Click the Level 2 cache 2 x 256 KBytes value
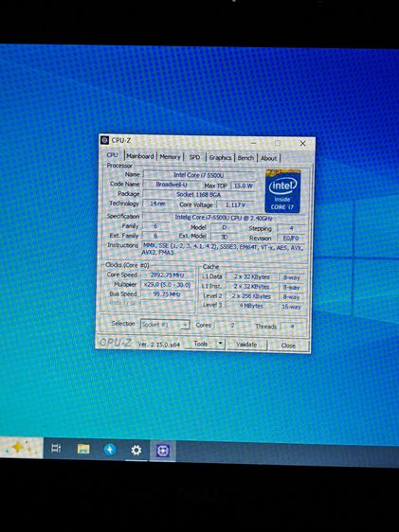Viewport: 399px width, 532px height. [x=251, y=296]
